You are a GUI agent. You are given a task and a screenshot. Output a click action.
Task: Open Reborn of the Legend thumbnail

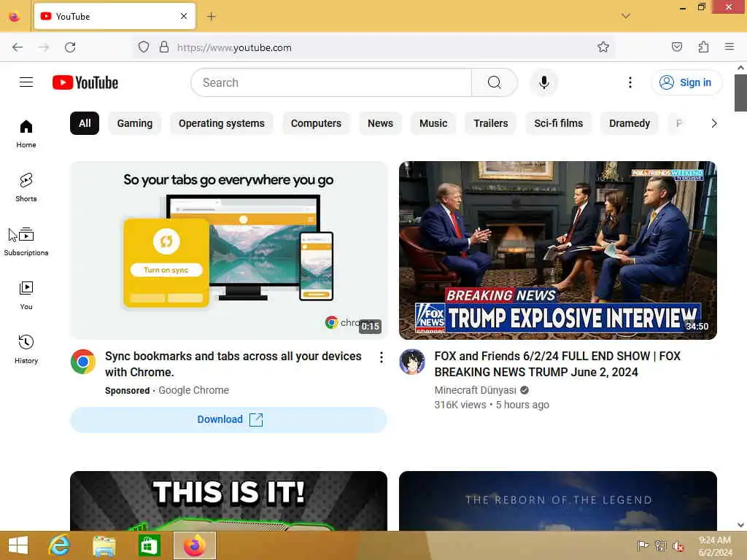558,501
